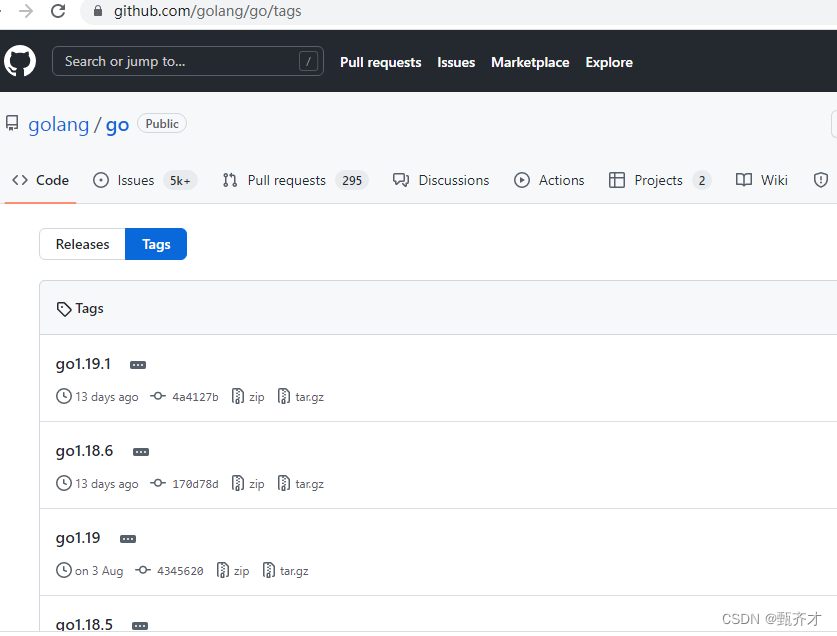
Task: Open the go1.18.5 tag
Action: coord(84,624)
